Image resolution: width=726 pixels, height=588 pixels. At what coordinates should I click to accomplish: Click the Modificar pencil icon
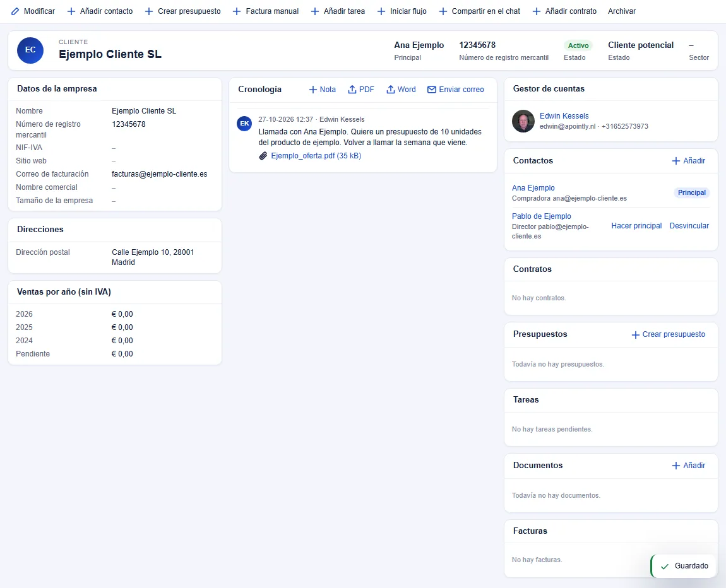coord(15,11)
